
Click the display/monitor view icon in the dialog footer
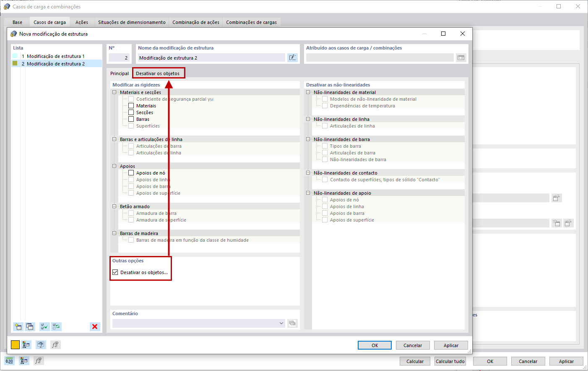[x=40, y=345]
